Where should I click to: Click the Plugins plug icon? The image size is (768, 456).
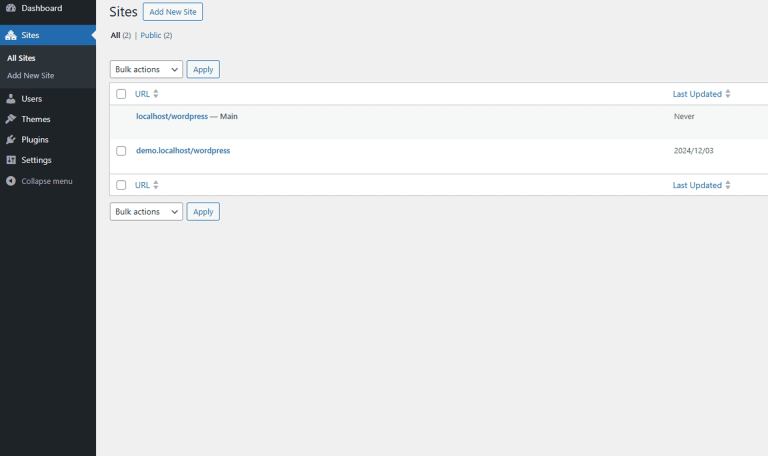pos(11,140)
